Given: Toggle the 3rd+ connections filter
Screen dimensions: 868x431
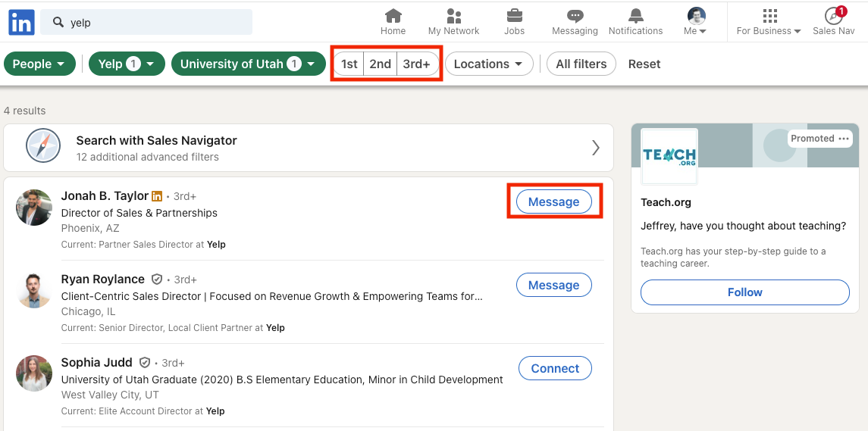Looking at the screenshot, I should coord(417,64).
